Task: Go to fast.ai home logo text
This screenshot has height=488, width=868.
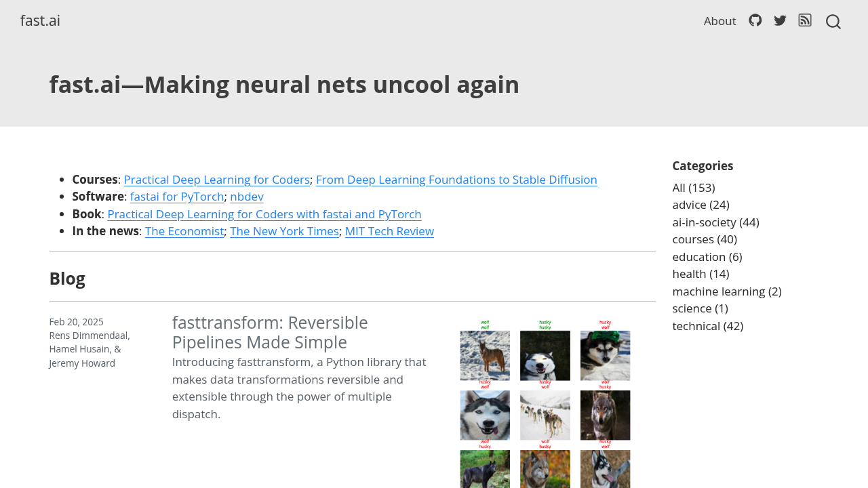Action: 40,20
